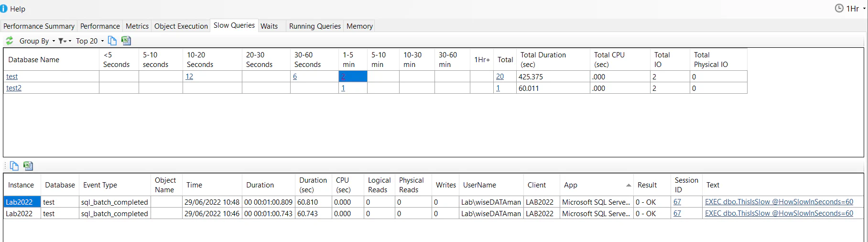The image size is (868, 242).
Task: Click the Help info icon
Action: pyautogui.click(x=4, y=9)
